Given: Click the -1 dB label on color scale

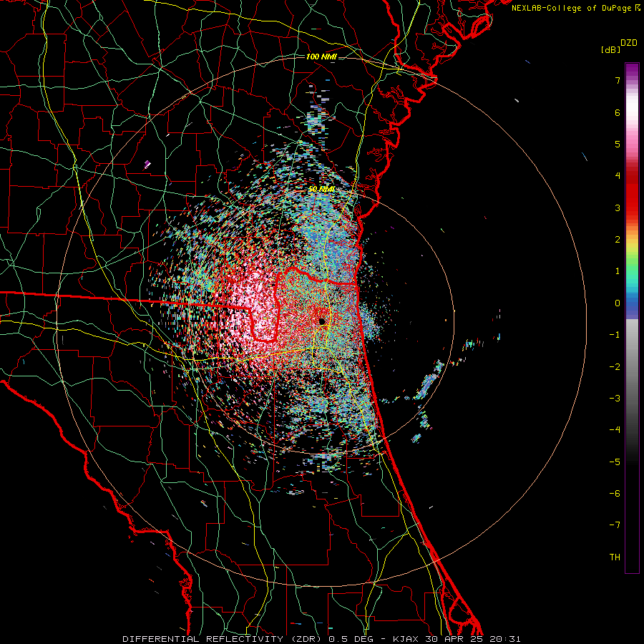Looking at the screenshot, I should click(x=615, y=335).
